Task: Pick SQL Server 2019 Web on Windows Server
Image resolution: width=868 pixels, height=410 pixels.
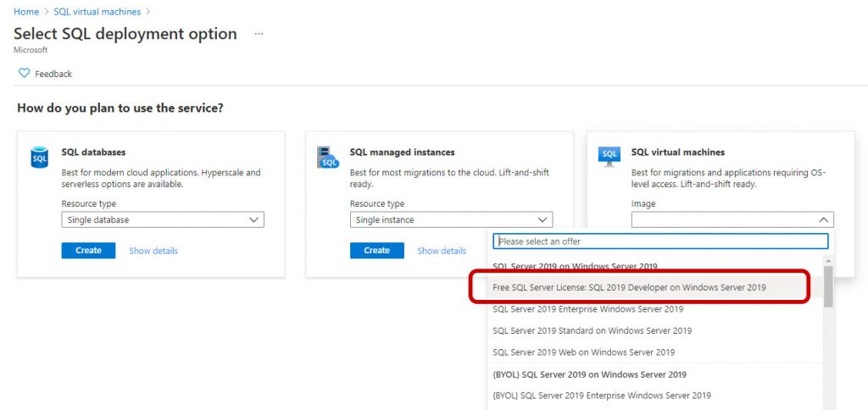Action: (583, 352)
